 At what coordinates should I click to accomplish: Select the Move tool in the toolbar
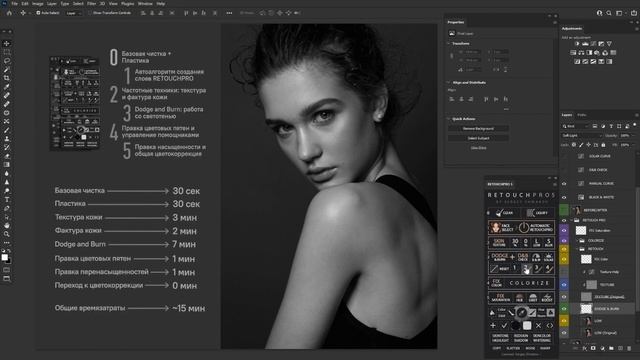(x=7, y=43)
